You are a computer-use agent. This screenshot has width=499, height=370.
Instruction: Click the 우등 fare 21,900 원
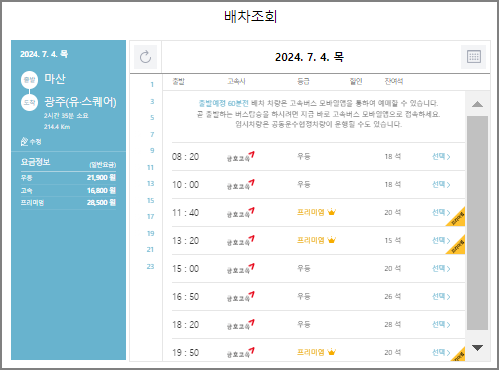101,178
